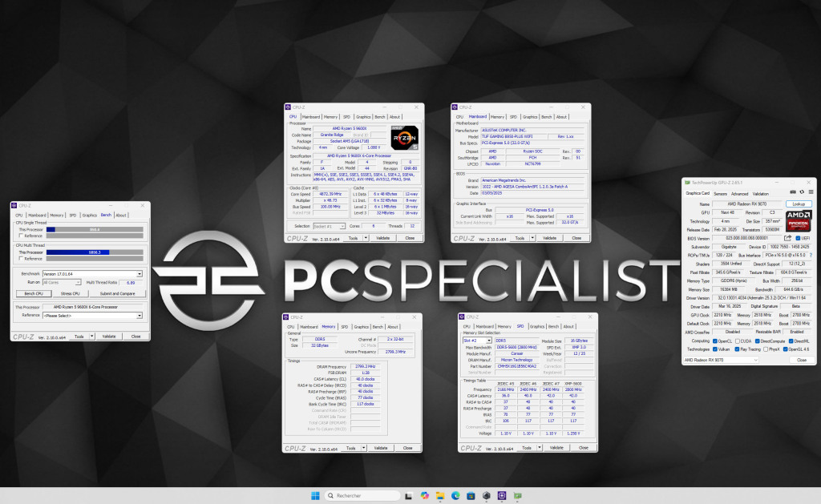Open the AMD Radeon RX 9070 GPU selector
The height and width of the screenshot is (504, 821).
point(721,360)
